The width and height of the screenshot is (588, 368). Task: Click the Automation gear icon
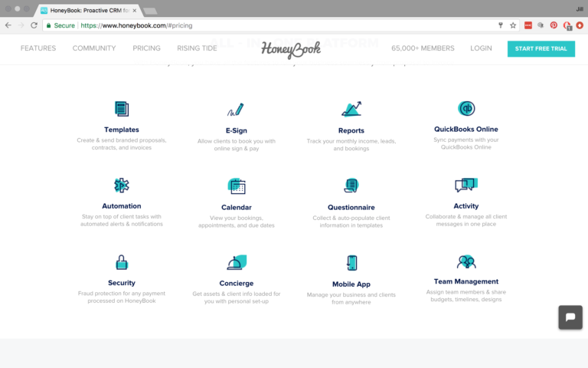tap(121, 186)
